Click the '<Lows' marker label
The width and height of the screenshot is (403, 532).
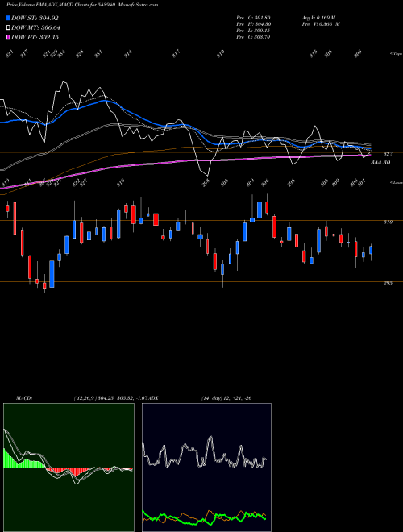pos(396,182)
